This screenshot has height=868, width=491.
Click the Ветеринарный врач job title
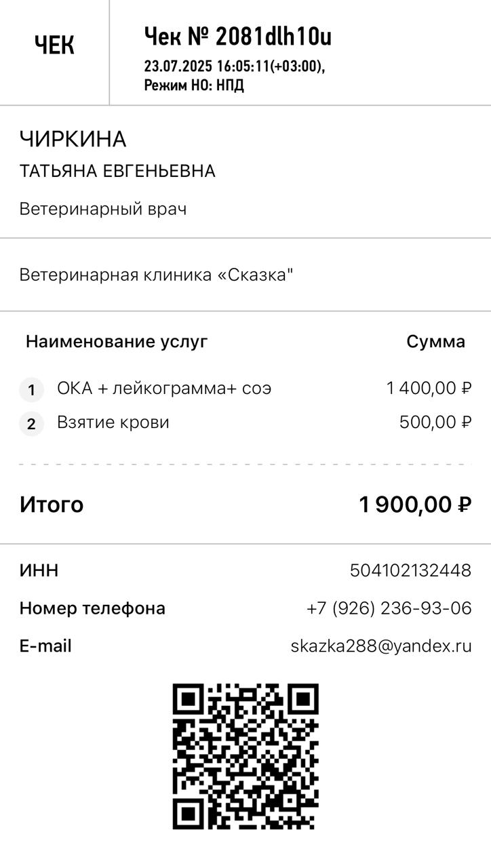[103, 209]
